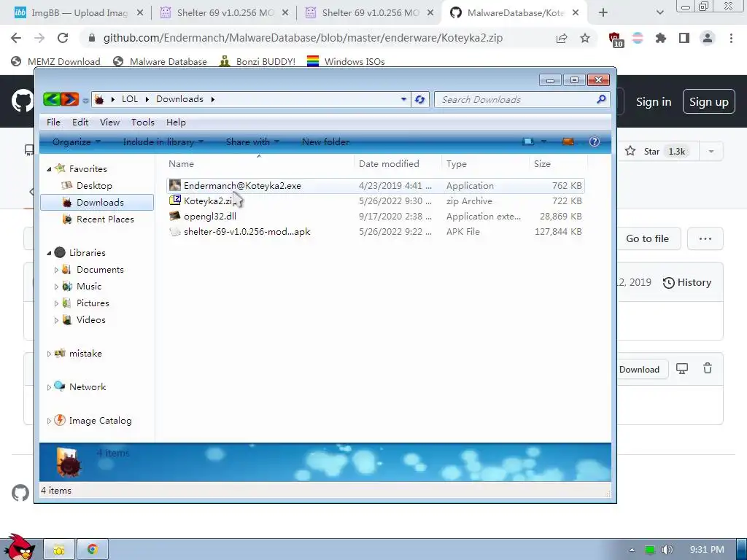Click the GitHub delete trash icon
Viewport: 747px width, 560px height.
(708, 368)
